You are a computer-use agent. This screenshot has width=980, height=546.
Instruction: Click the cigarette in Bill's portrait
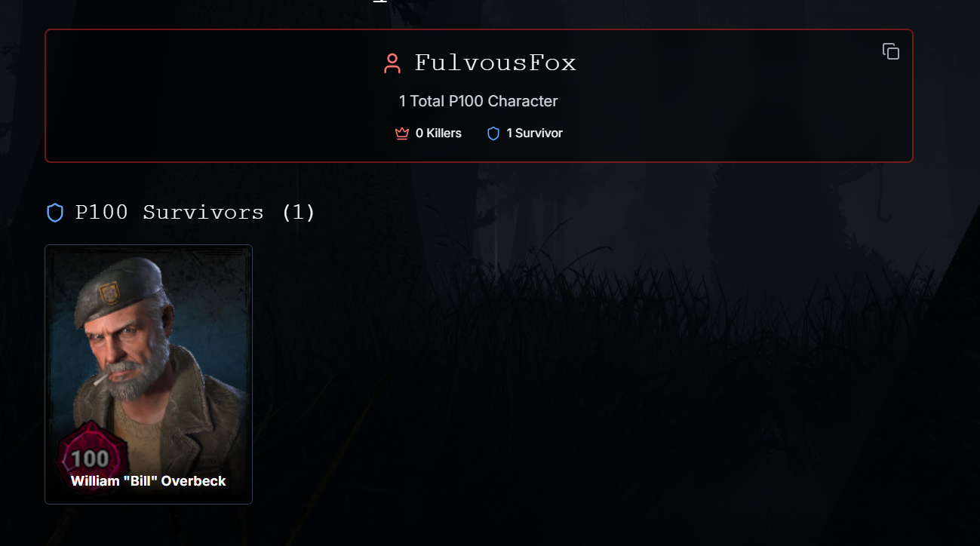click(x=99, y=378)
